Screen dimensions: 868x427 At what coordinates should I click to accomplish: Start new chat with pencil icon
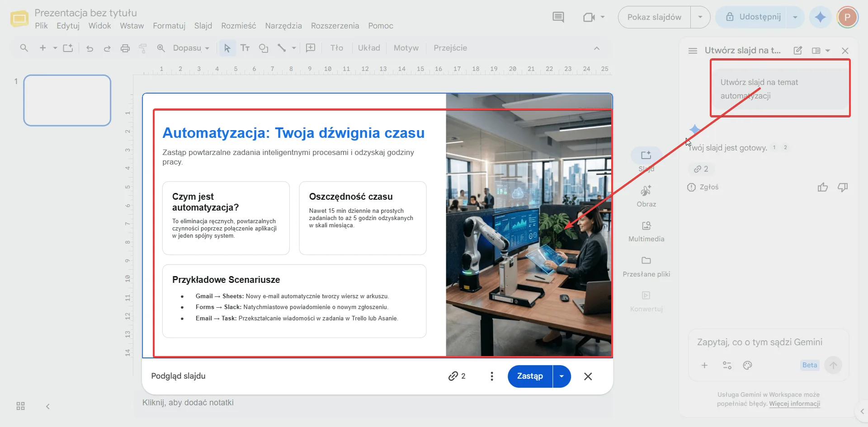click(x=798, y=51)
